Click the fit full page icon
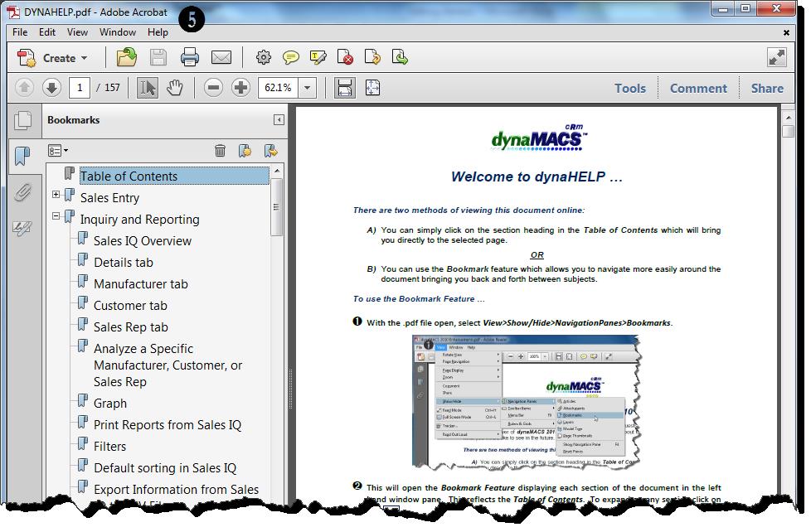The width and height of the screenshot is (811, 532). pyautogui.click(x=372, y=88)
